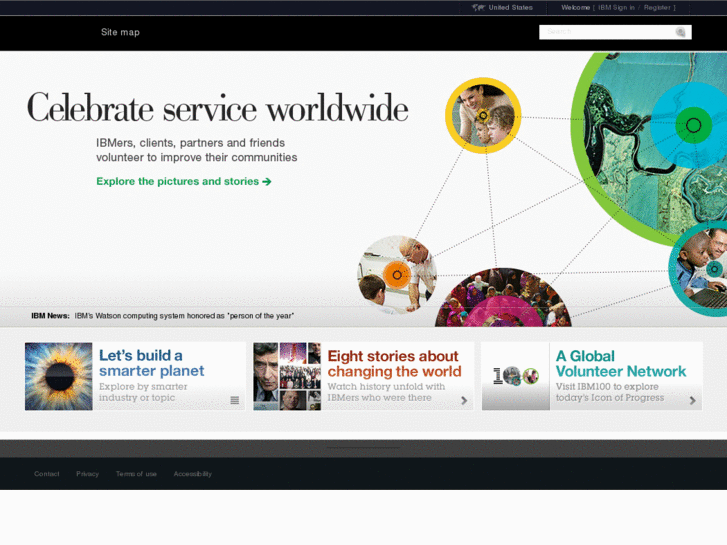Screen dimensions: 727x545
Task: Click Visit IBM100 to explore text
Action: (610, 392)
